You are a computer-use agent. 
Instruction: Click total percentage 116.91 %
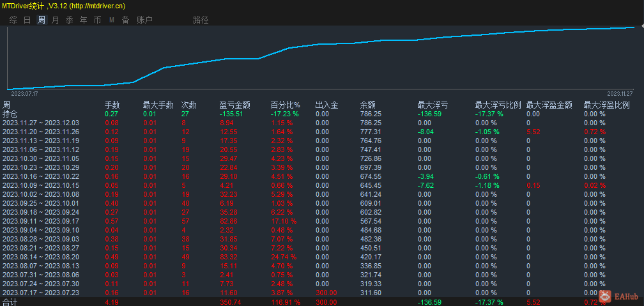point(286,302)
